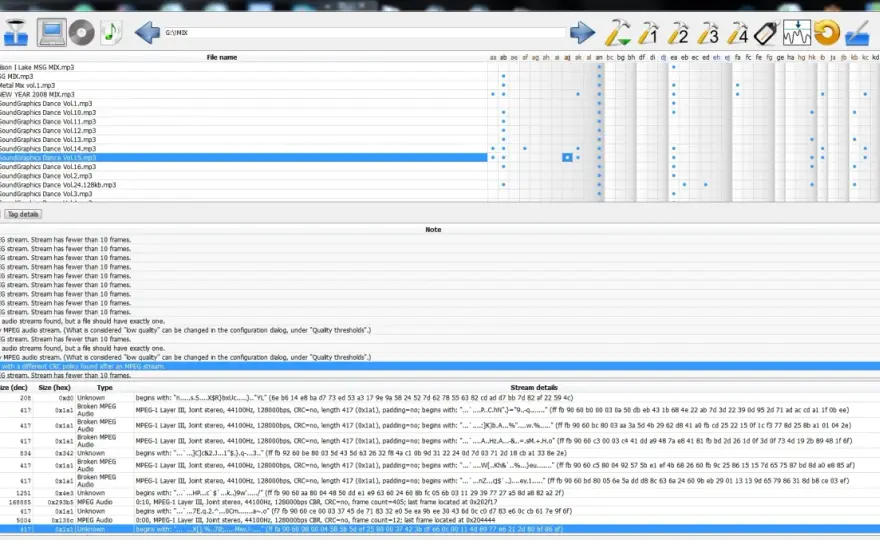Click the Note column header

point(433,230)
